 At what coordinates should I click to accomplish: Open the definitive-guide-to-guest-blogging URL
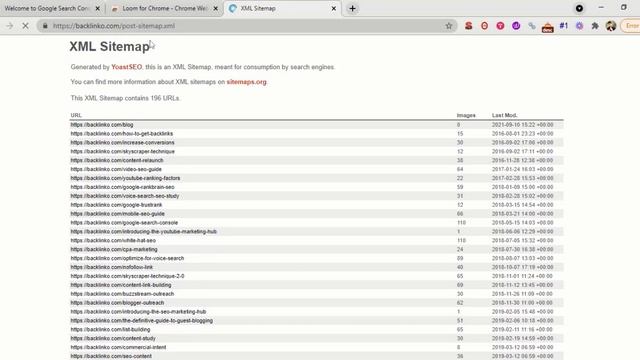click(x=142, y=321)
